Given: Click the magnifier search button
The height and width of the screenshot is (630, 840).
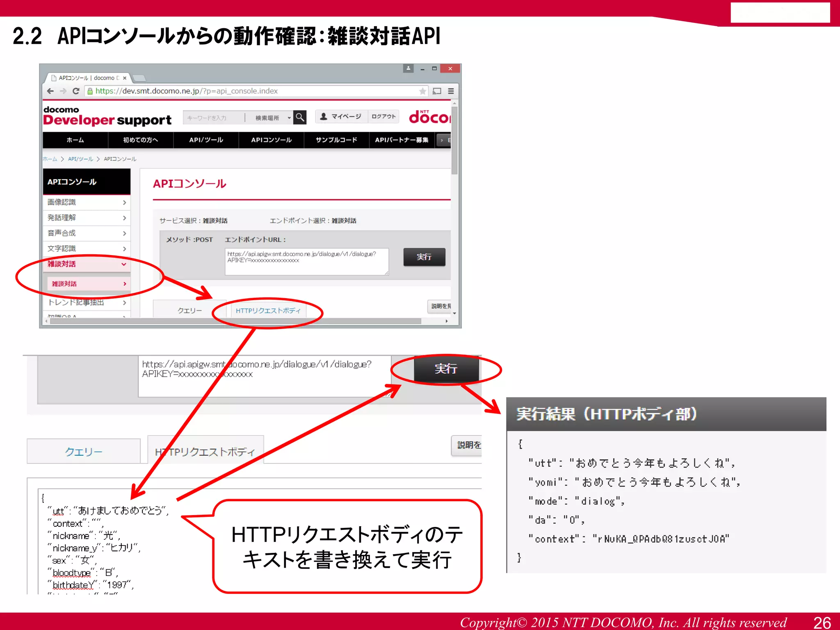Looking at the screenshot, I should pos(300,117).
